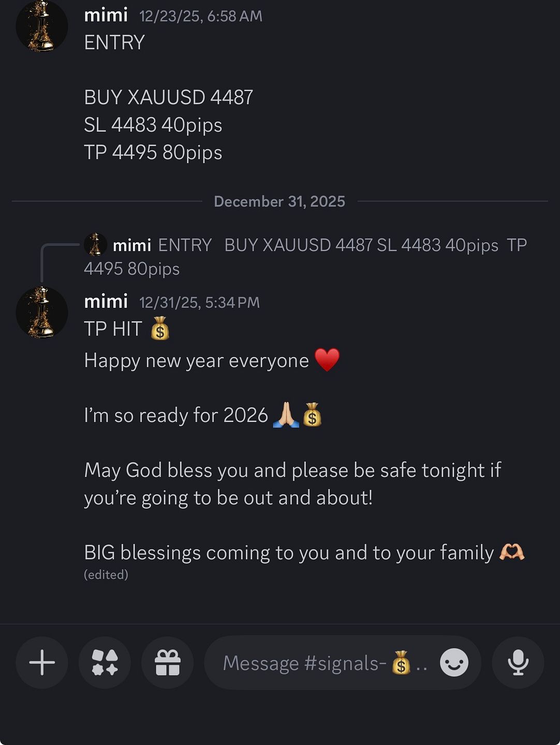The height and width of the screenshot is (745, 560).
Task: Tap the red heart emoji
Action: [327, 360]
